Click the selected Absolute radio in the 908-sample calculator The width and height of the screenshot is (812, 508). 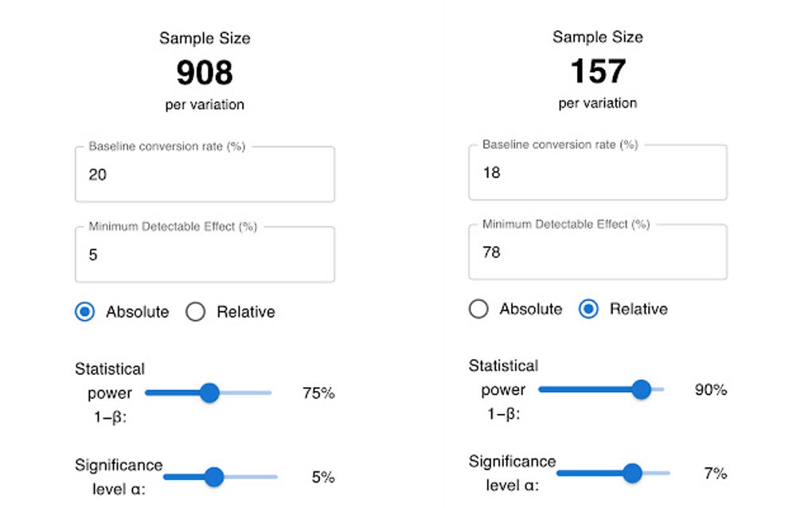coord(84,312)
